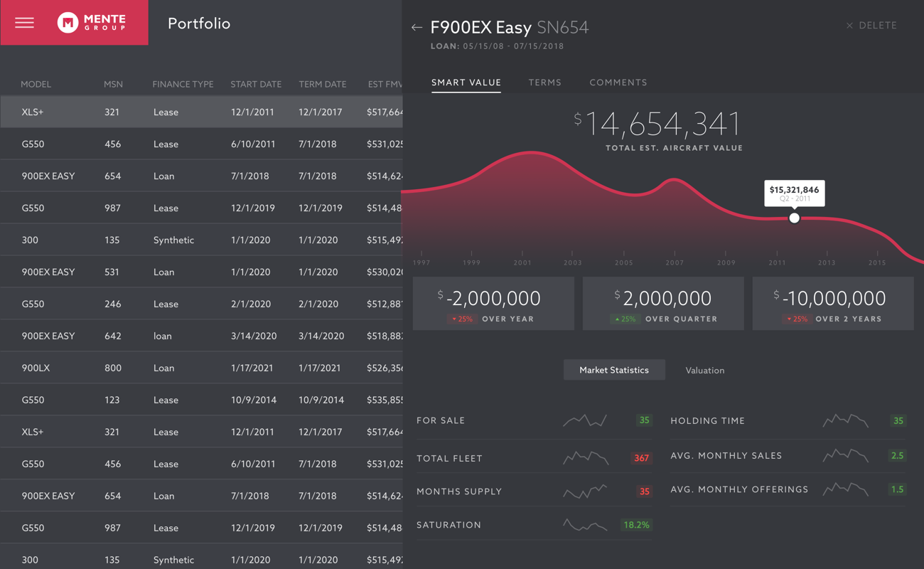Click the X icon beside Delete
Viewport: 924px width, 569px height.
[x=849, y=26]
